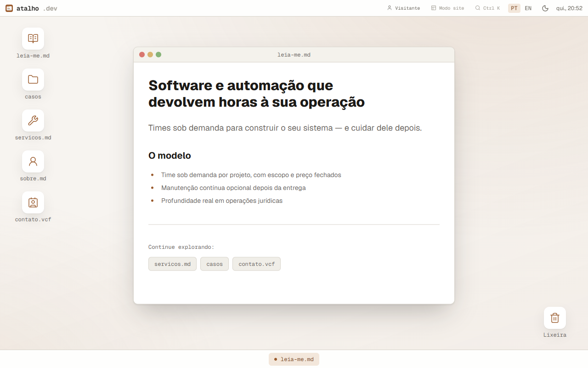Switch language to EN
The image size is (588, 368).
528,8
